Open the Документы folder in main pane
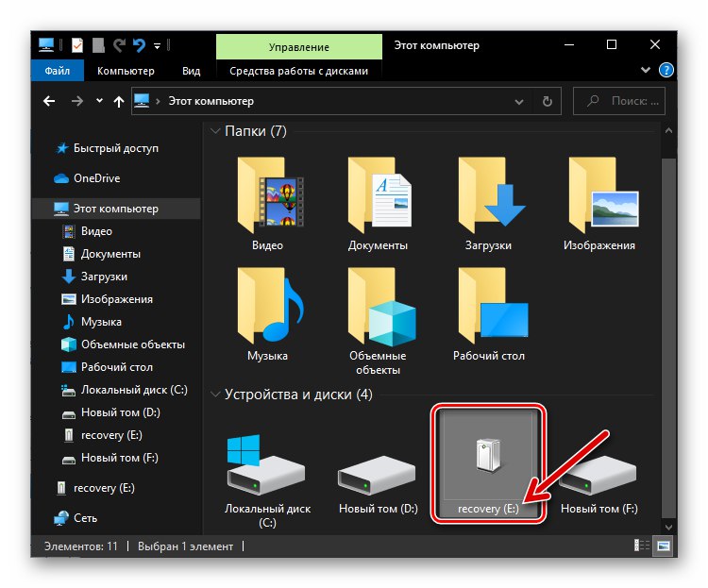 click(x=379, y=204)
